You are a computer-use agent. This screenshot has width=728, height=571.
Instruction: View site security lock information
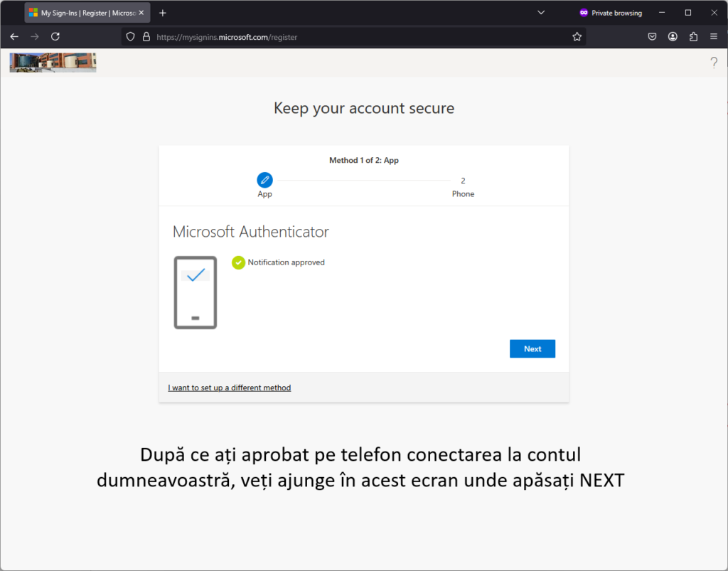coord(146,37)
